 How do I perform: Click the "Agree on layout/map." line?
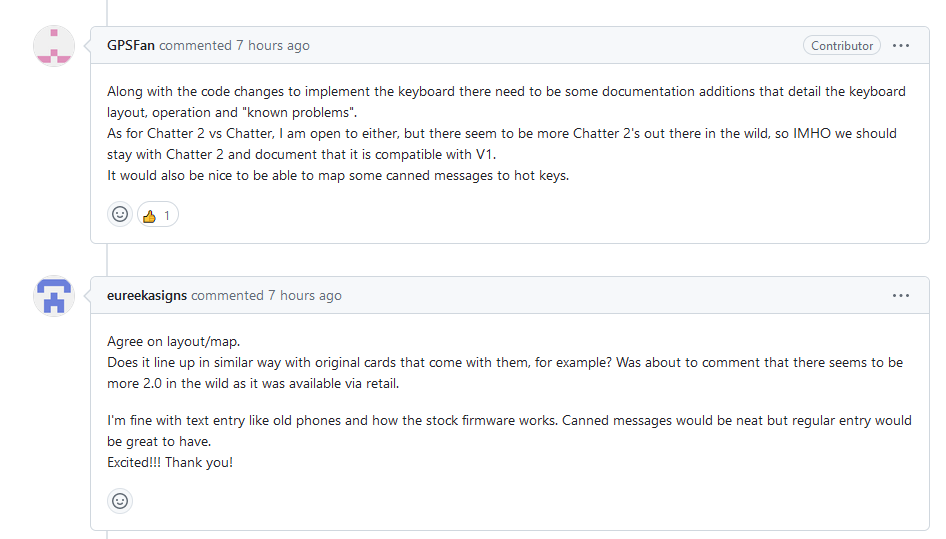[174, 341]
